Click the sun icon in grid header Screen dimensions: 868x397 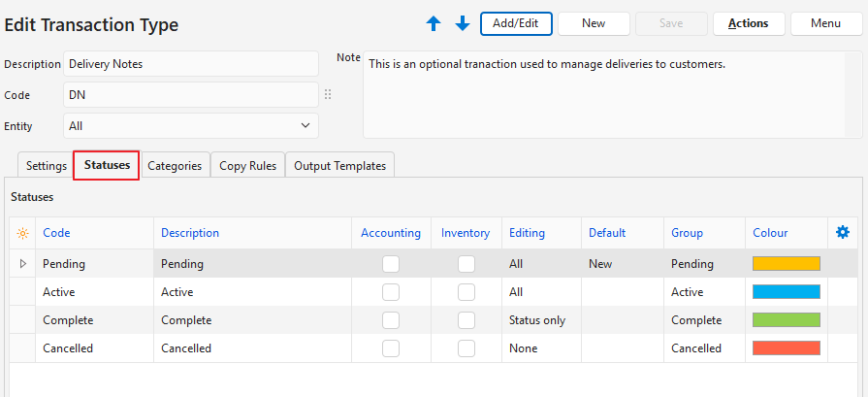click(22, 233)
